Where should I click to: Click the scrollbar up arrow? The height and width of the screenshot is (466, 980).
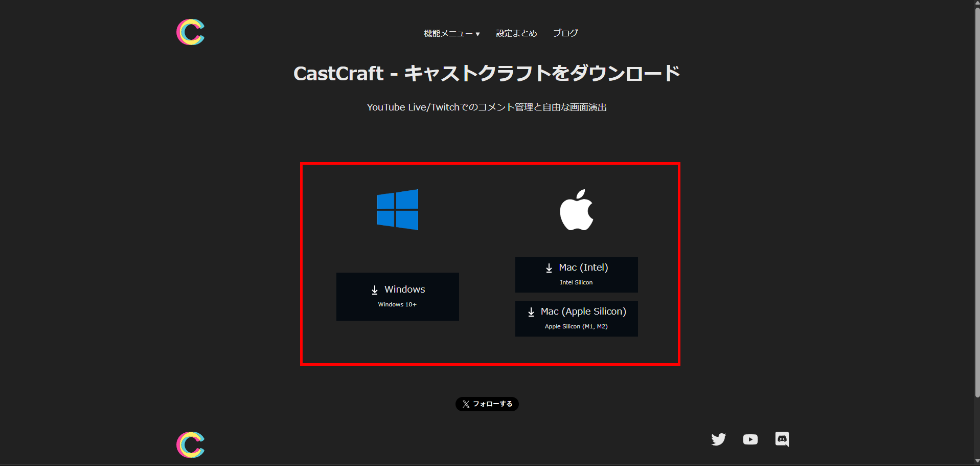(x=977, y=3)
